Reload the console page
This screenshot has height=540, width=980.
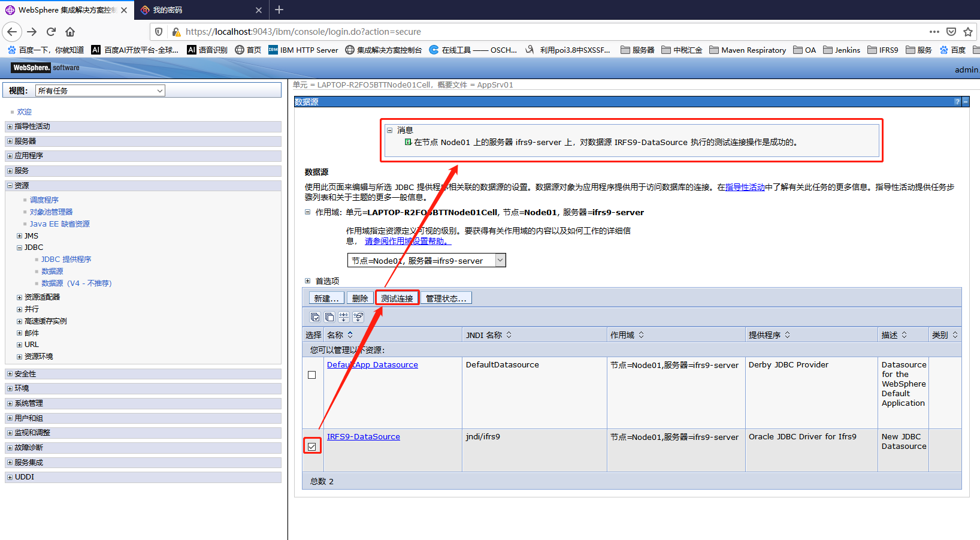[x=51, y=32]
